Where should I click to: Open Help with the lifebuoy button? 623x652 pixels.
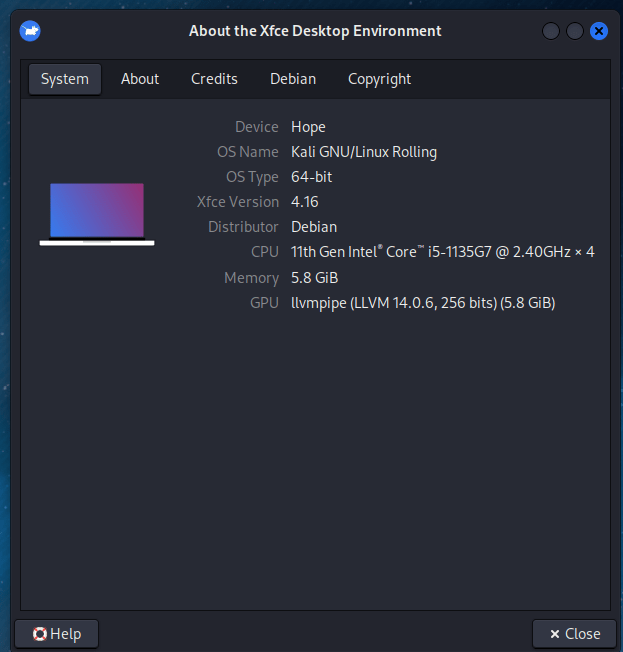coord(57,634)
